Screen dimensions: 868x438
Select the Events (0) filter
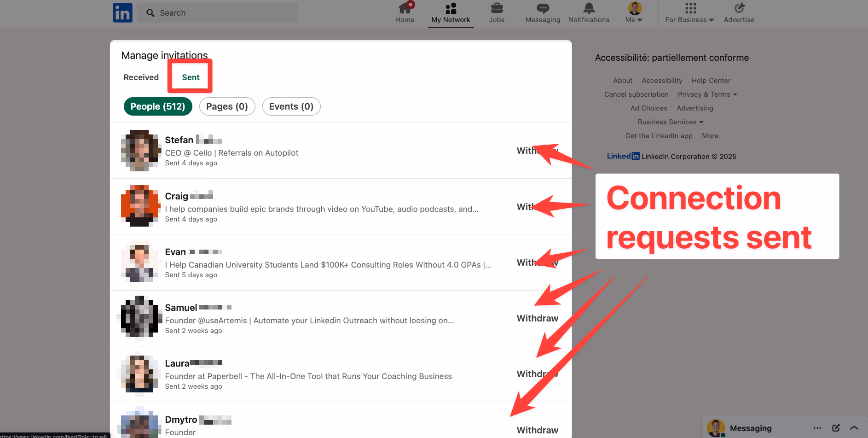coord(291,106)
